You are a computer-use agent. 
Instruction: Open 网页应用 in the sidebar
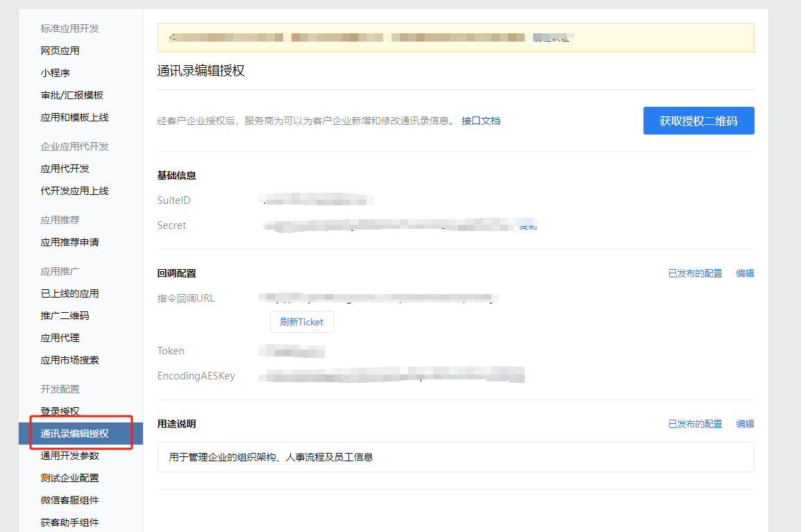(60, 51)
